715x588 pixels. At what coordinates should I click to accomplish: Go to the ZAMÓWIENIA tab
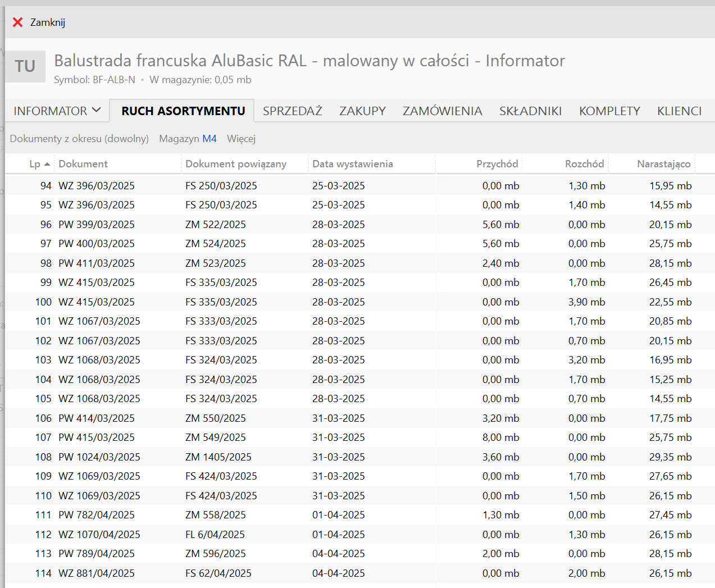[442, 111]
